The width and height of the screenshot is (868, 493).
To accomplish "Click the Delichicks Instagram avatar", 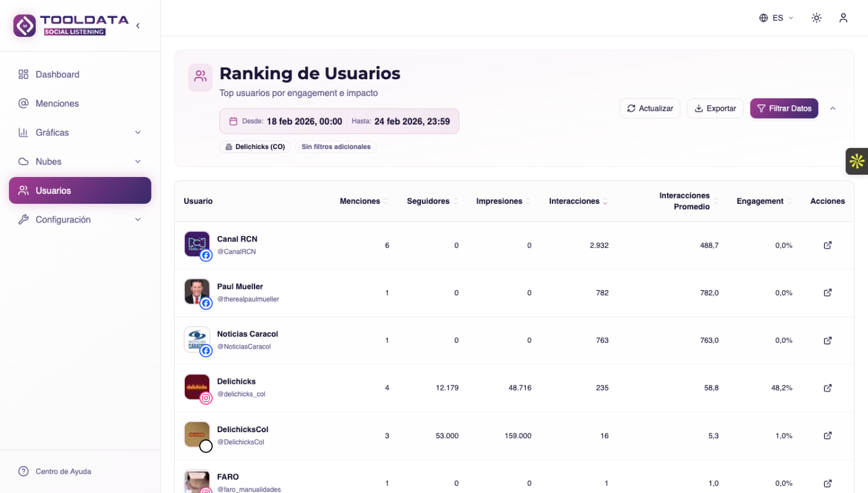I will pyautogui.click(x=197, y=386).
